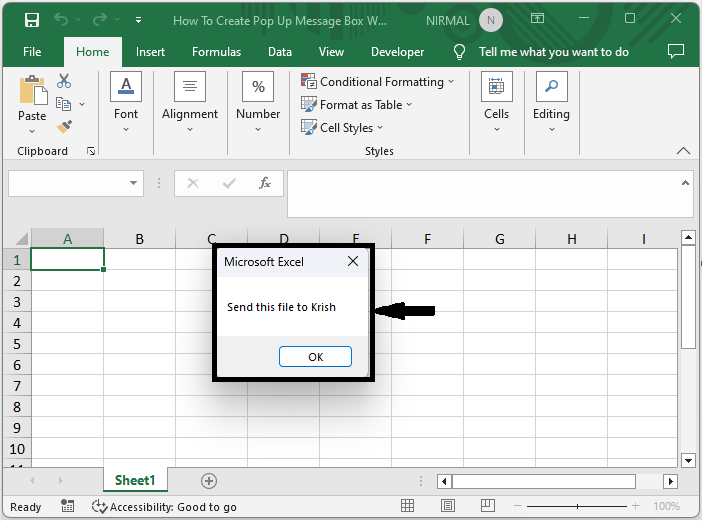The width and height of the screenshot is (702, 521).
Task: Open the Data tab
Action: 280,52
